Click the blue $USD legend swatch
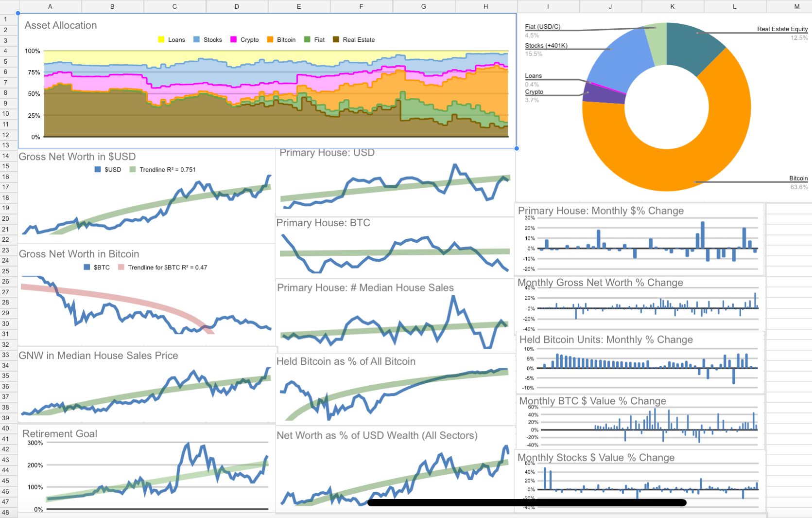812x518 pixels. 98,170
